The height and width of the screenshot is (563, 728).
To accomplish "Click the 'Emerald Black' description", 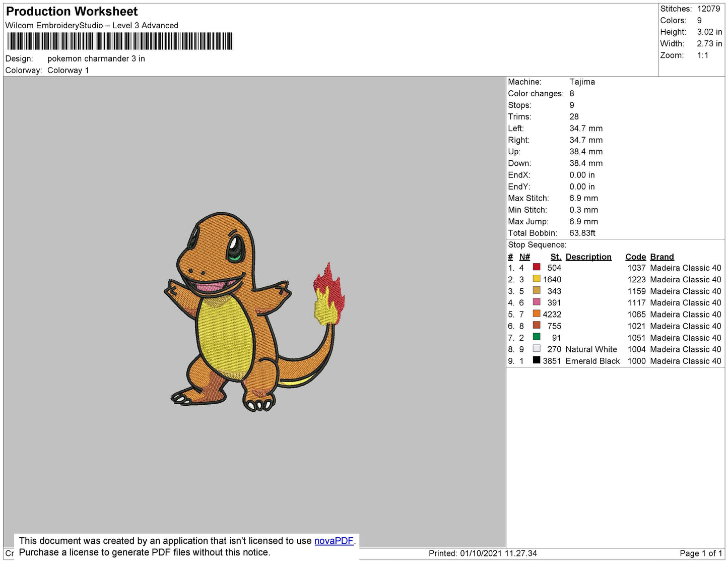I will pos(592,361).
